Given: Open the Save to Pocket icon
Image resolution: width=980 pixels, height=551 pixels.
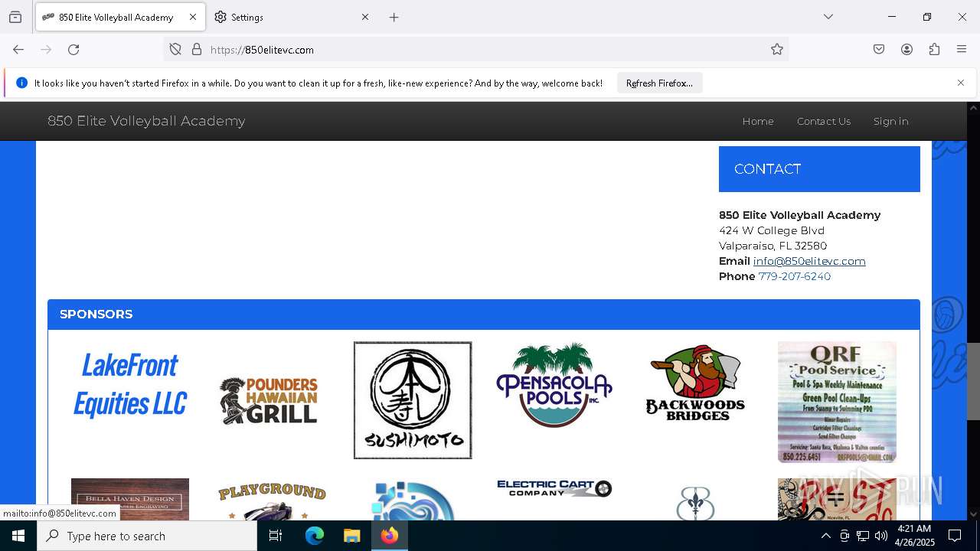Looking at the screenshot, I should (879, 50).
